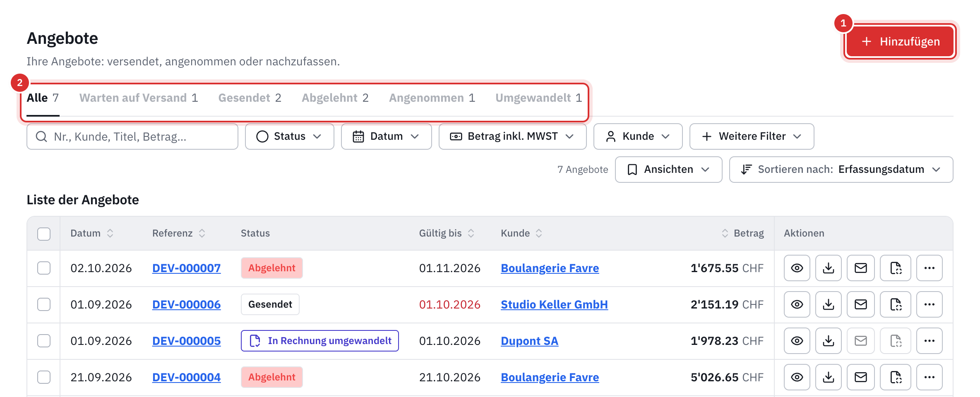Screen dimensions: 980x397
Task: Open customer link Dupont SA
Action: pyautogui.click(x=529, y=341)
